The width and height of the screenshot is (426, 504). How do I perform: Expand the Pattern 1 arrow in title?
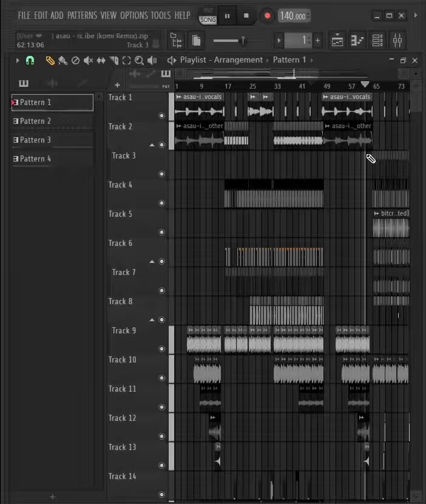point(312,60)
